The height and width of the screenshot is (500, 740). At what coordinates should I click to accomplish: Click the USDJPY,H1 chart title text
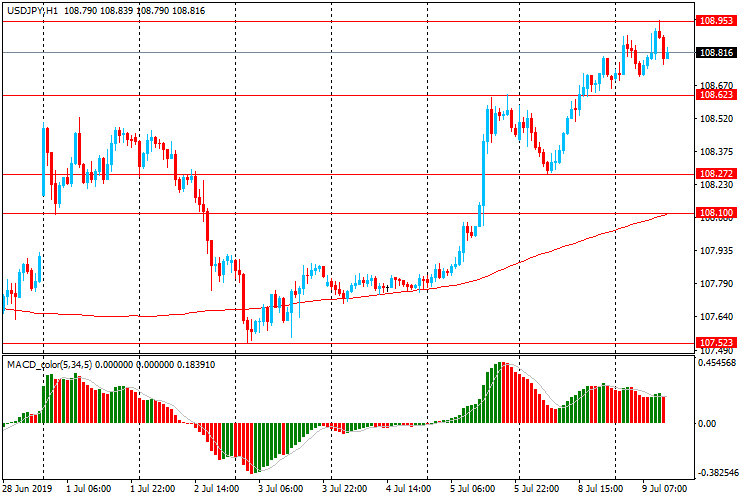click(33, 10)
